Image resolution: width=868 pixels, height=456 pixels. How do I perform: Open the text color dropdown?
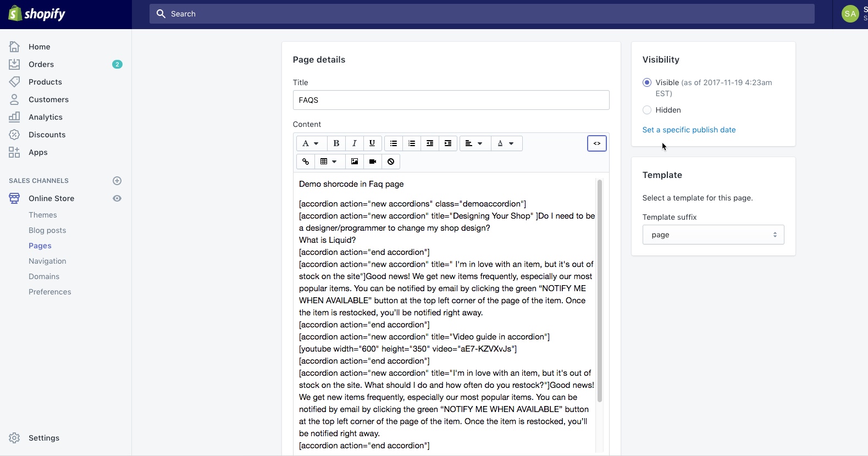click(506, 143)
